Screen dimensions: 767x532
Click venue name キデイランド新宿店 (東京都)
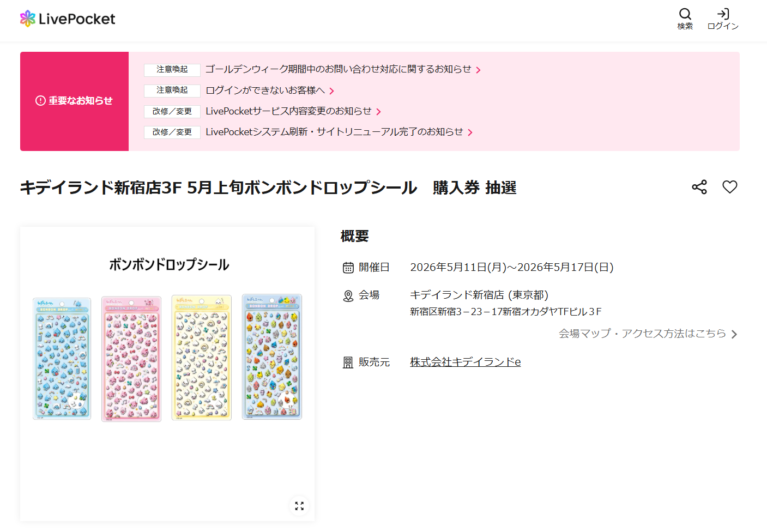pyautogui.click(x=479, y=295)
